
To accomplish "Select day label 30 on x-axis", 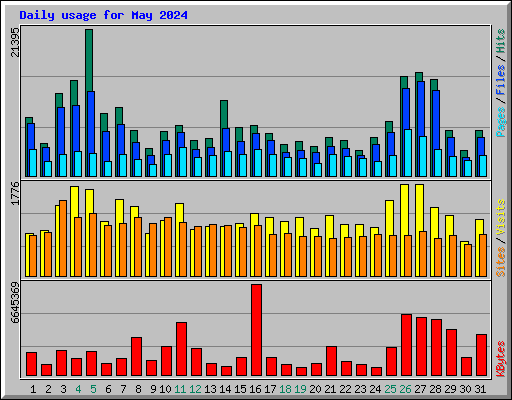I will (465, 389).
